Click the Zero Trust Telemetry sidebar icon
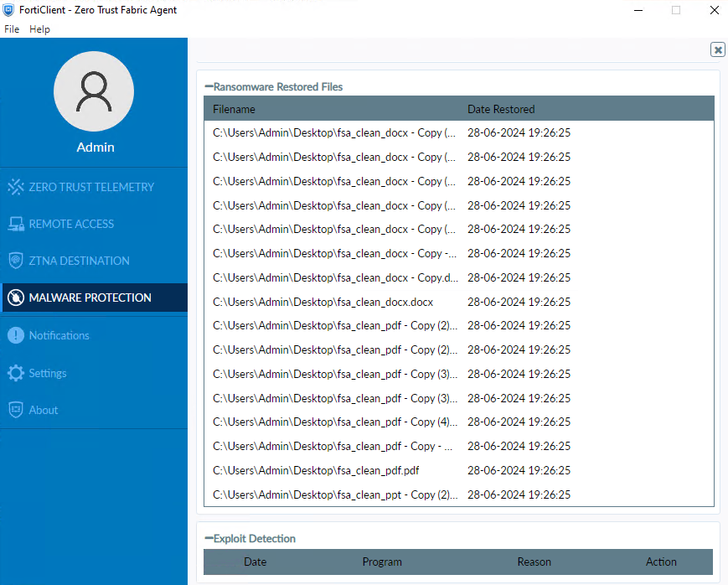Screen dimensions: 728x585 (16, 187)
